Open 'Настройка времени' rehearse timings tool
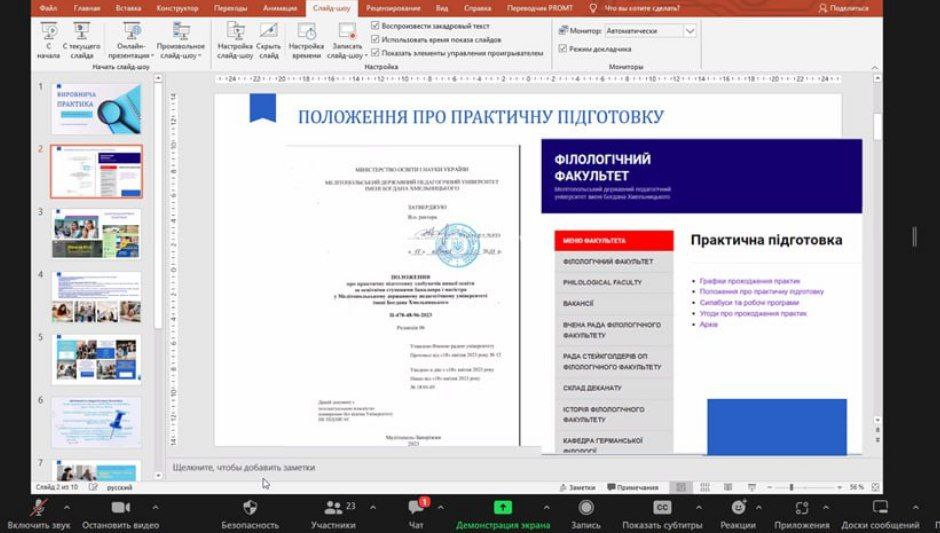This screenshot has height=533, width=940. (306, 32)
